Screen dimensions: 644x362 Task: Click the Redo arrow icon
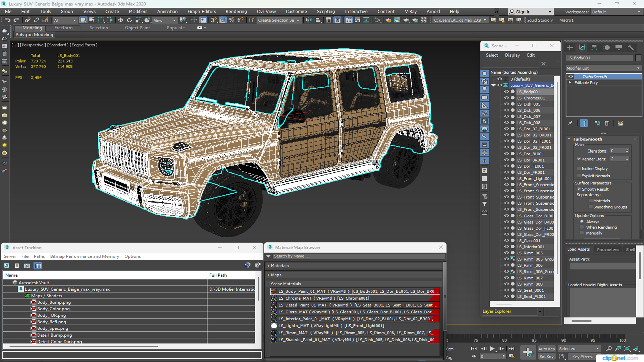pyautogui.click(x=16, y=20)
